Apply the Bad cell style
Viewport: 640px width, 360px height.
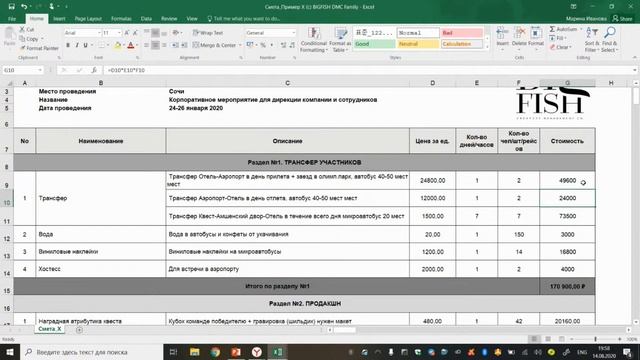tap(462, 33)
